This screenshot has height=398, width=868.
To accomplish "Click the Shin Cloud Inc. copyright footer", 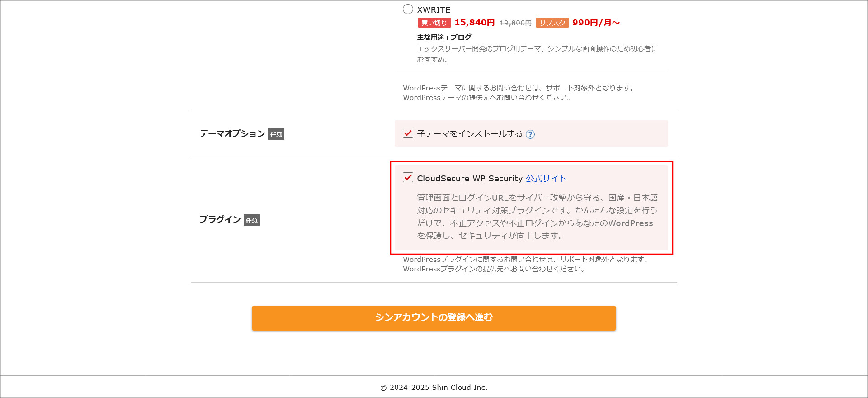I will click(x=434, y=388).
